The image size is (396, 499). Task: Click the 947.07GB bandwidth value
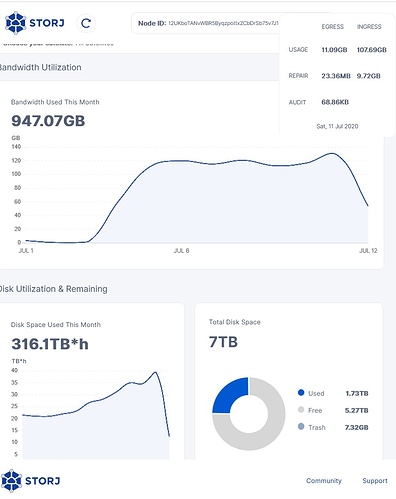48,121
